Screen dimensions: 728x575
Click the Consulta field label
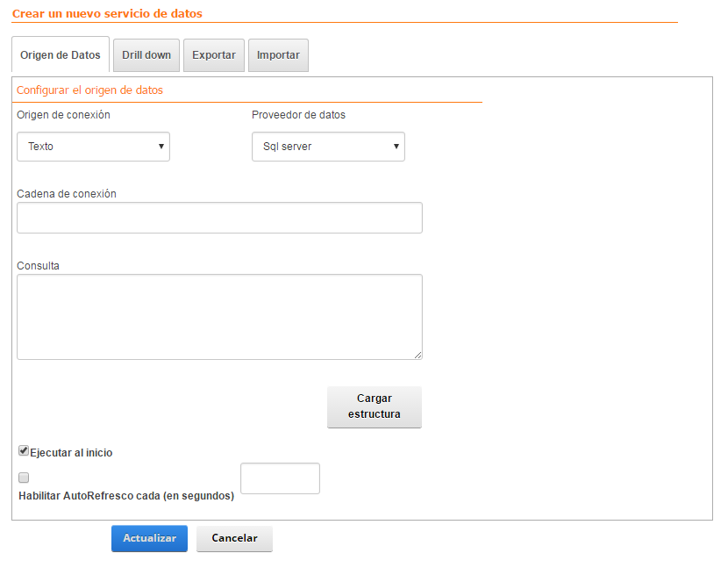pyautogui.click(x=38, y=266)
